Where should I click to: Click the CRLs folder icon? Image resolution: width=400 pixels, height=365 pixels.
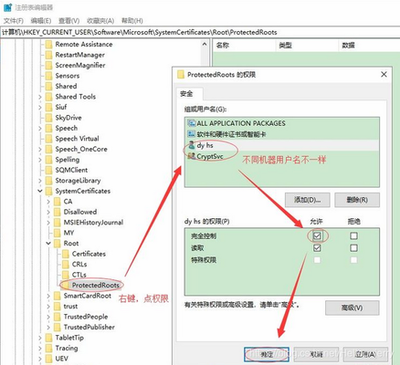(65, 264)
